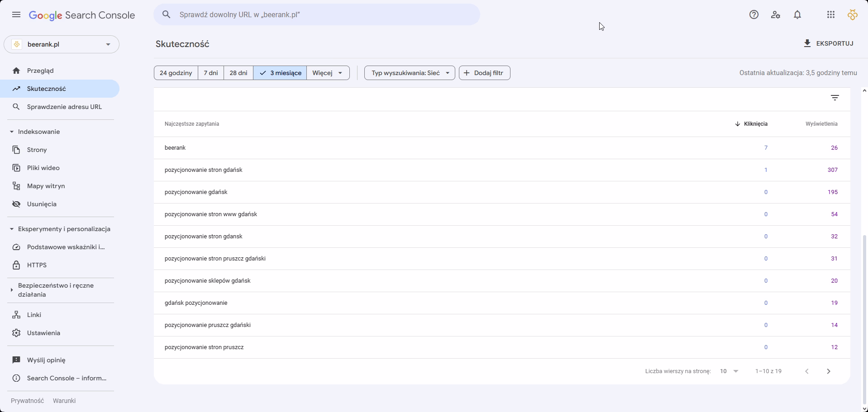Click the account avatar icon
Viewport: 868px width, 412px height.
[852, 15]
